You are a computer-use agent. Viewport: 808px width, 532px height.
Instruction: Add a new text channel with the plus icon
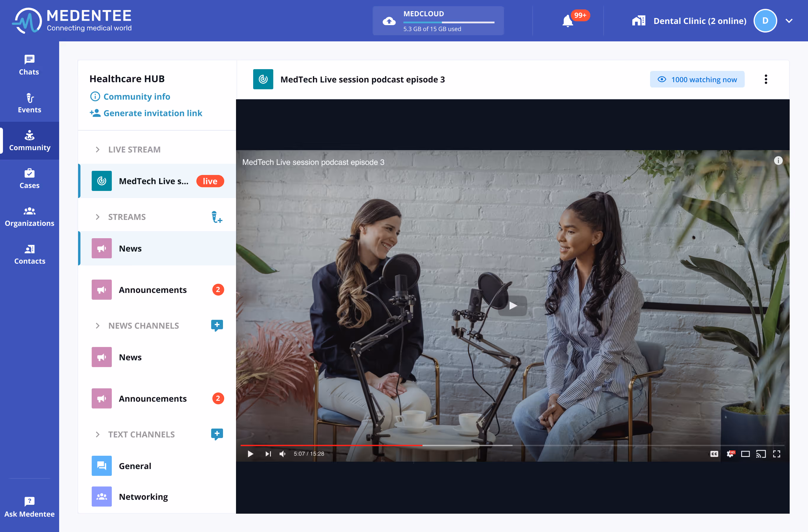coord(216,434)
